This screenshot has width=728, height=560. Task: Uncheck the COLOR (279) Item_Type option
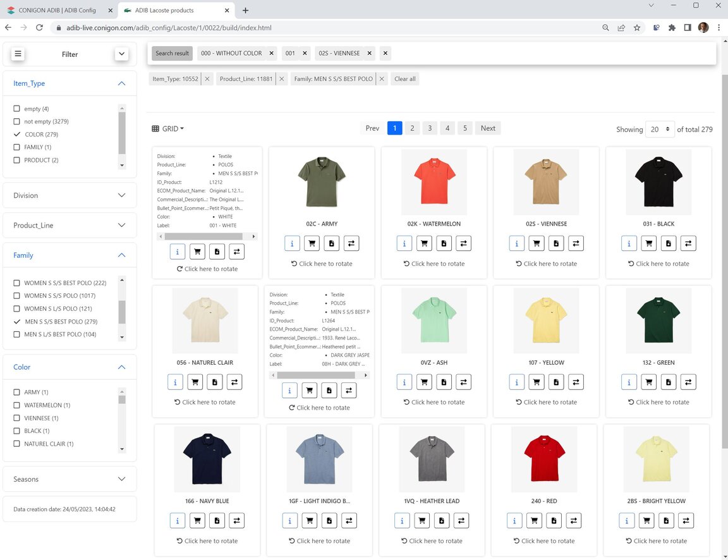[16, 134]
